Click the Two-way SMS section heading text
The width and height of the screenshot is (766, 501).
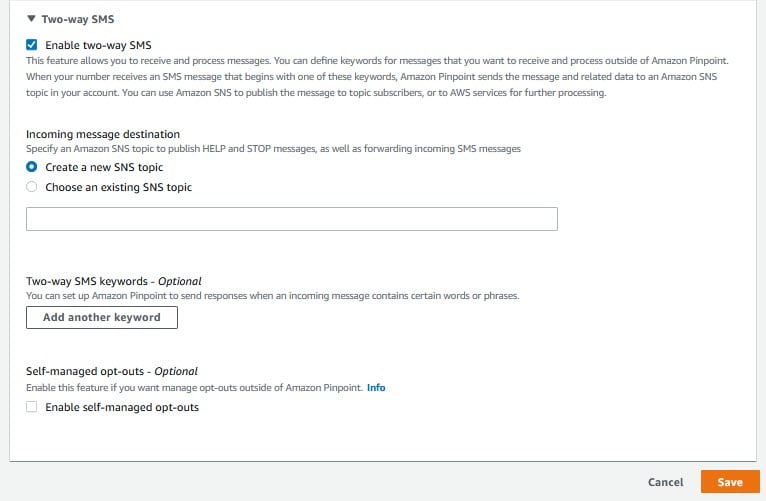coord(78,20)
